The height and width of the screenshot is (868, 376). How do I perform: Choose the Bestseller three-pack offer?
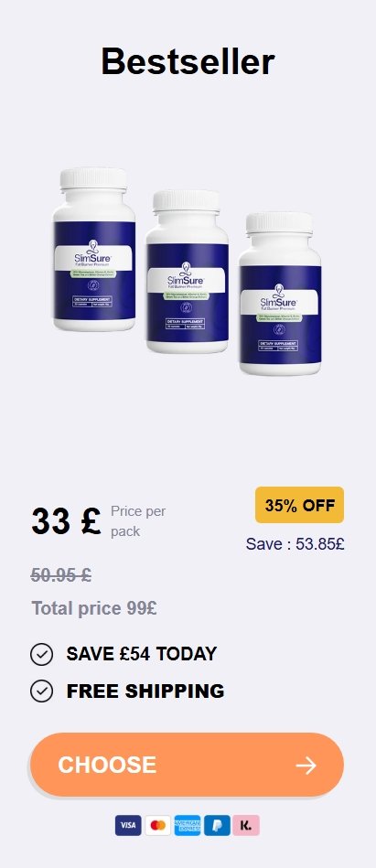click(188, 765)
